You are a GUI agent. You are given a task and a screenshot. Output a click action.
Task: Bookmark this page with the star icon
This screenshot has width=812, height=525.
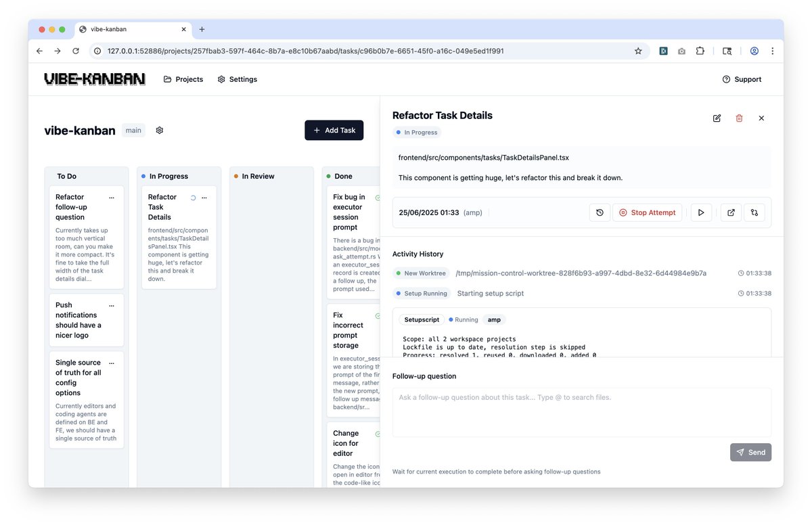[637, 51]
